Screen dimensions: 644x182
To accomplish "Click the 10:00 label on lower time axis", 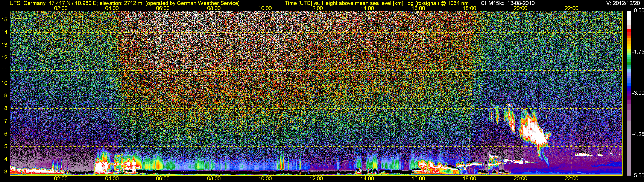I will (265, 179).
